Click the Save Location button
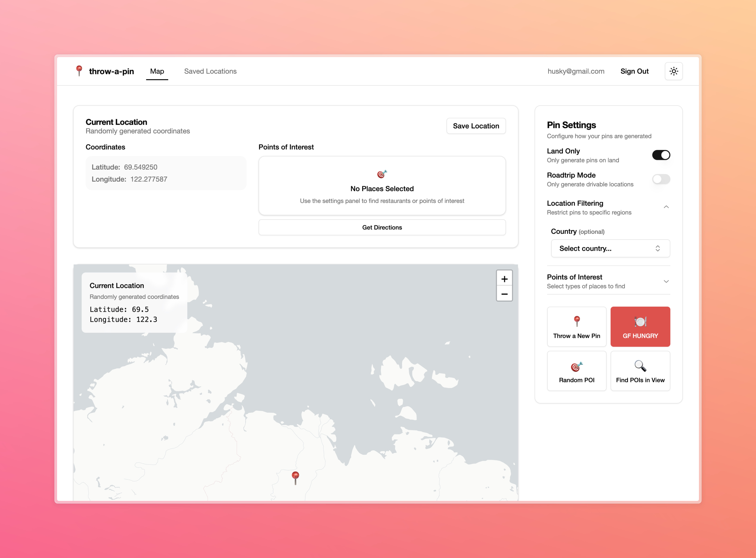The image size is (756, 558). pos(475,126)
